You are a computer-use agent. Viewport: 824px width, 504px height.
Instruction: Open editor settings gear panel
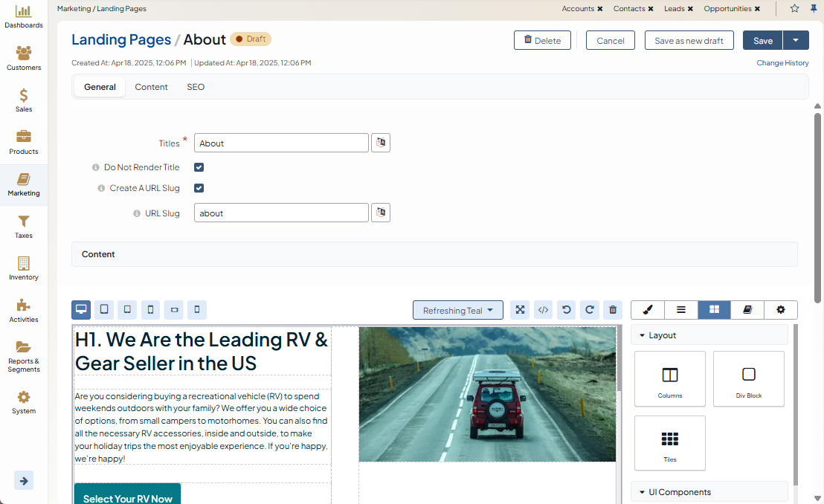tap(780, 310)
